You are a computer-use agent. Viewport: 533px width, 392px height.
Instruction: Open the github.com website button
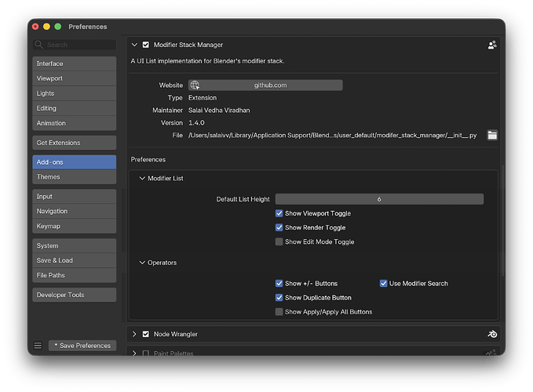(265, 85)
